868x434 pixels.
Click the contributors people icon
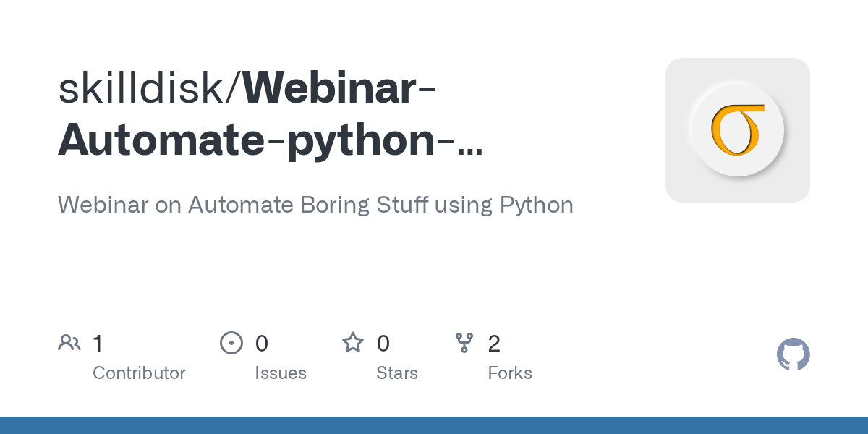pos(69,343)
